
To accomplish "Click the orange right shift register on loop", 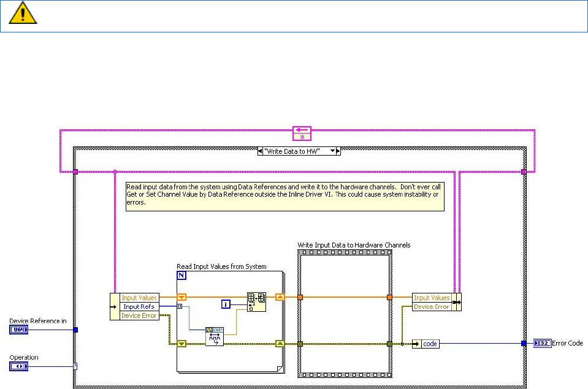I will [x=280, y=297].
